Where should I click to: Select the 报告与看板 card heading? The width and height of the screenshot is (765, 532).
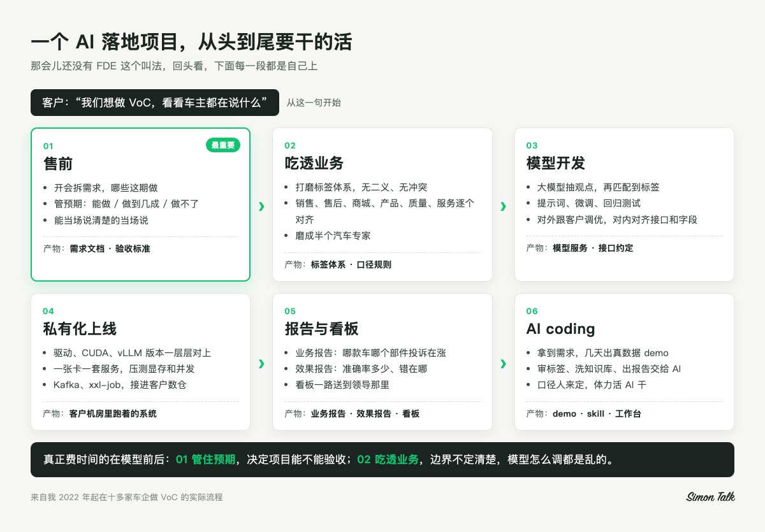tap(322, 329)
